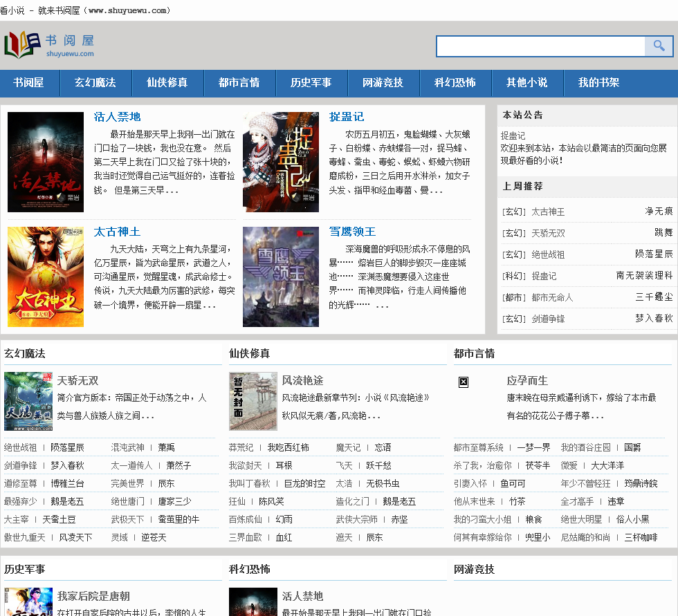Open the featured 活人禁地 title link
The width and height of the screenshot is (678, 616).
[x=117, y=117]
